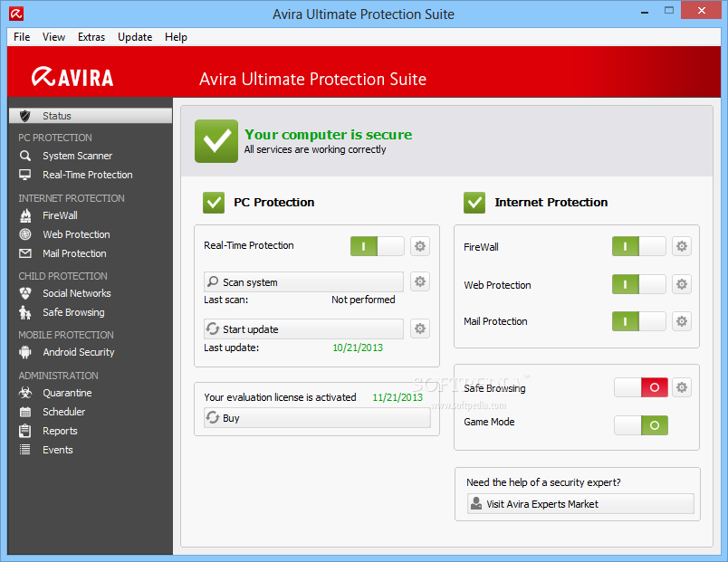Click the Avira title bar app icon
728x562 pixels.
point(16,14)
